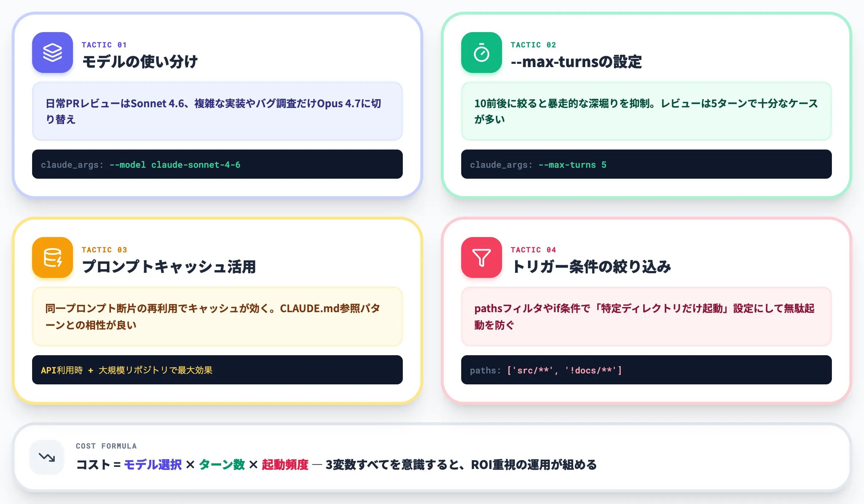Click the コスト = text in formula

[99, 465]
